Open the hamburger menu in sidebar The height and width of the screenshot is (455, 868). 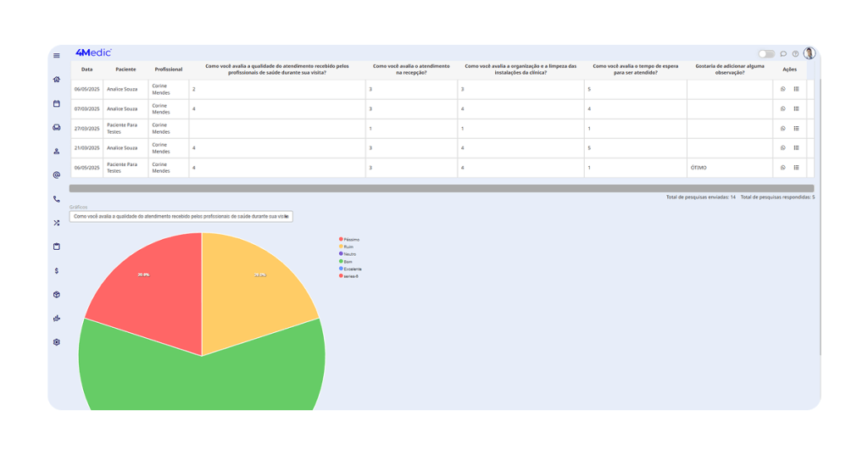pos(57,56)
